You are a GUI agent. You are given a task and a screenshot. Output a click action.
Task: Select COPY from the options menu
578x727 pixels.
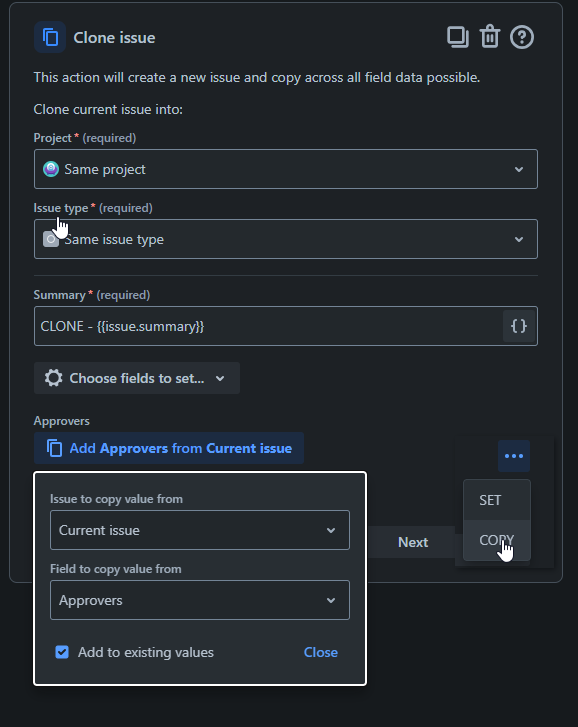(497, 540)
